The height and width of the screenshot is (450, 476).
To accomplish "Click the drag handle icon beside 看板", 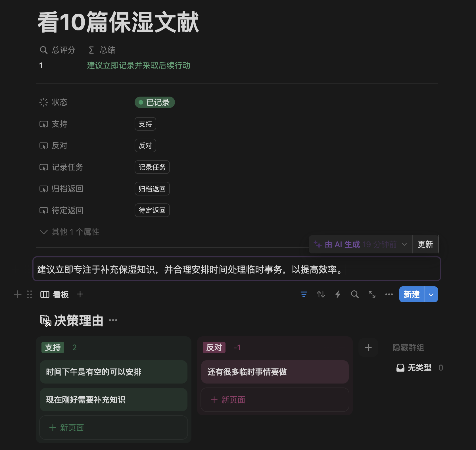I will 30,294.
